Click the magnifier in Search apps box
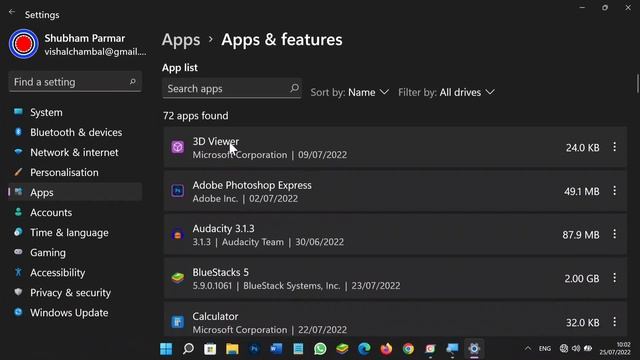Image resolution: width=640 pixels, height=360 pixels. coord(294,88)
